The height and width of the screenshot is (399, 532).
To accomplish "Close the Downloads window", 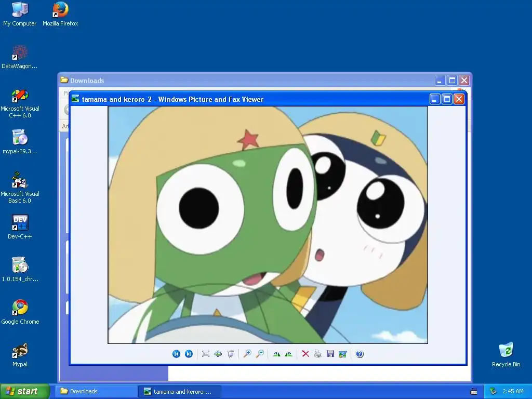I will click(464, 81).
